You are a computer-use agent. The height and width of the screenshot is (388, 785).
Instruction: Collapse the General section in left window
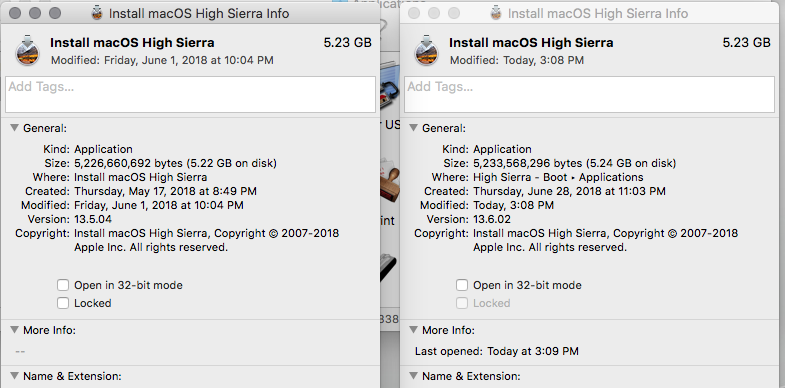tap(14, 128)
